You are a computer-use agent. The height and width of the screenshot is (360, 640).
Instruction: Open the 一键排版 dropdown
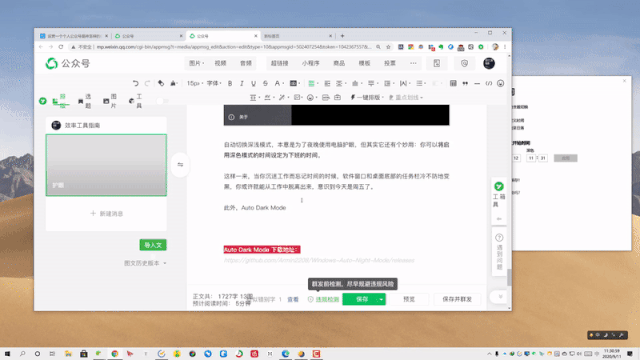367,98
